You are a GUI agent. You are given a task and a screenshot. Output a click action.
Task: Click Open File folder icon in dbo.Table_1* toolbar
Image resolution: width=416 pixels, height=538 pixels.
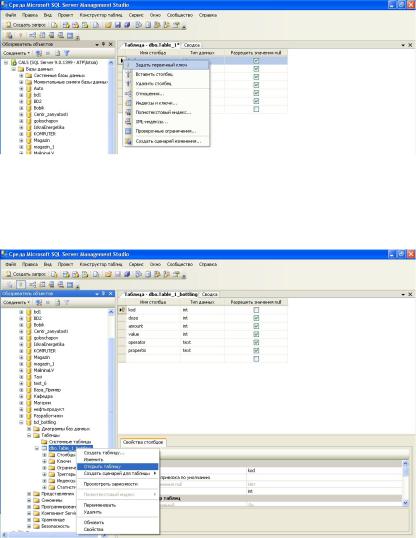pos(108,25)
